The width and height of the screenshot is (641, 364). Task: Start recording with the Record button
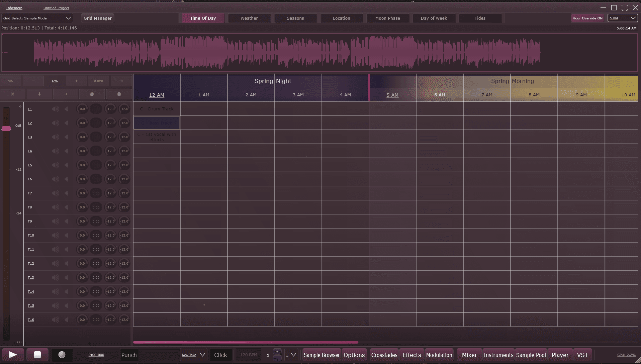[x=62, y=355]
